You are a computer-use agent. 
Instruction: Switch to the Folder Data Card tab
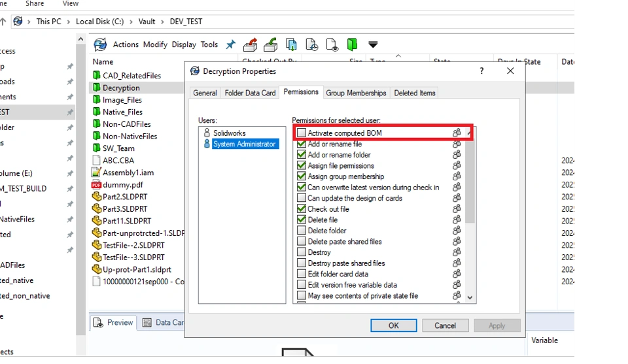coord(251,93)
